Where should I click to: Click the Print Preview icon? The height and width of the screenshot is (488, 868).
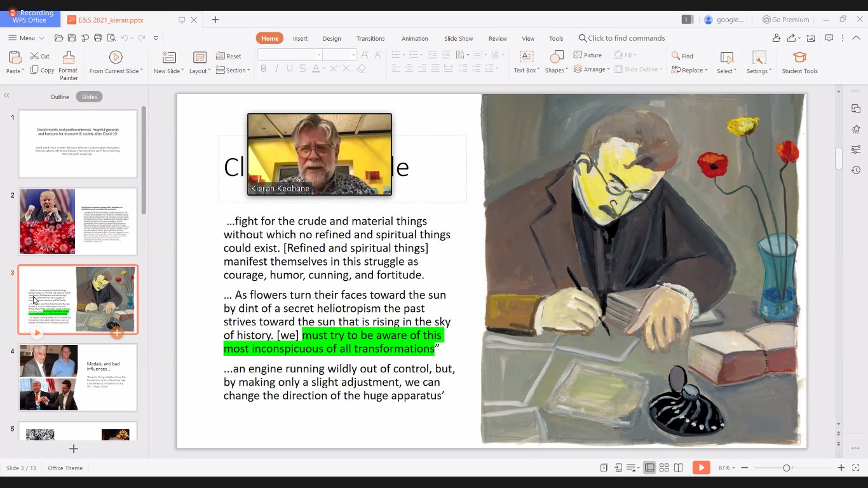click(x=111, y=38)
